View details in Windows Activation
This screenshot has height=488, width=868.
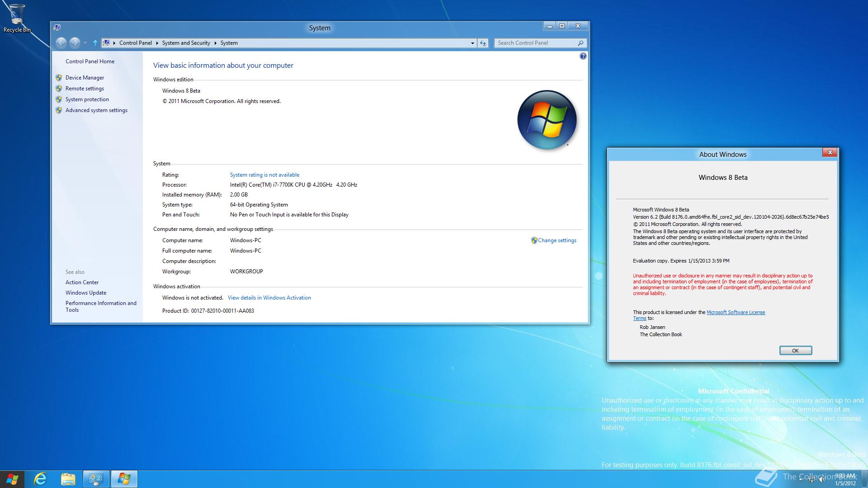(269, 298)
